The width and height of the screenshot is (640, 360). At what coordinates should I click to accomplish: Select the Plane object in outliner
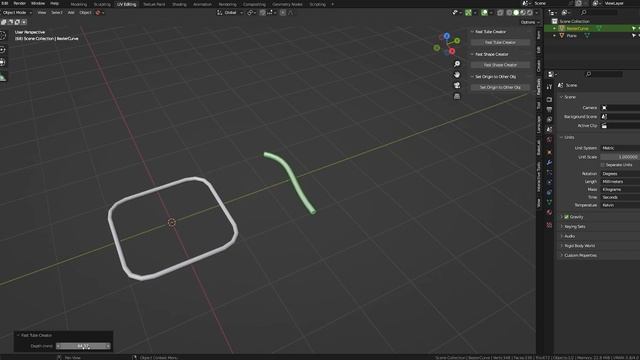(572, 36)
